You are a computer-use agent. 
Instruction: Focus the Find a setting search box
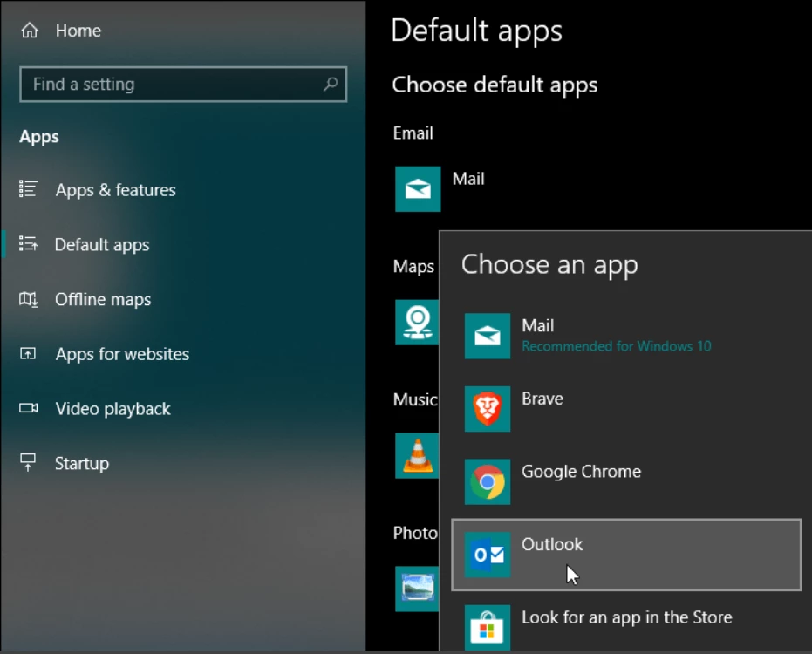click(183, 84)
